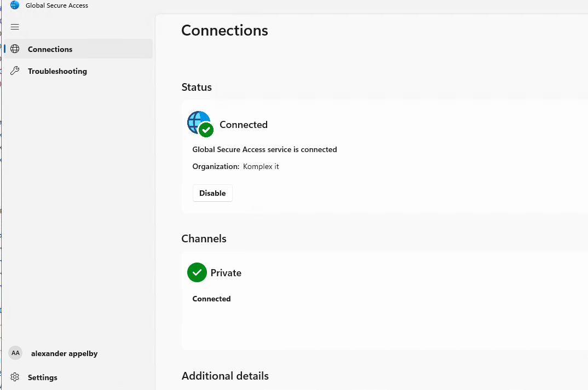
Task: Click the Organization Komplex it text
Action: pyautogui.click(x=235, y=166)
